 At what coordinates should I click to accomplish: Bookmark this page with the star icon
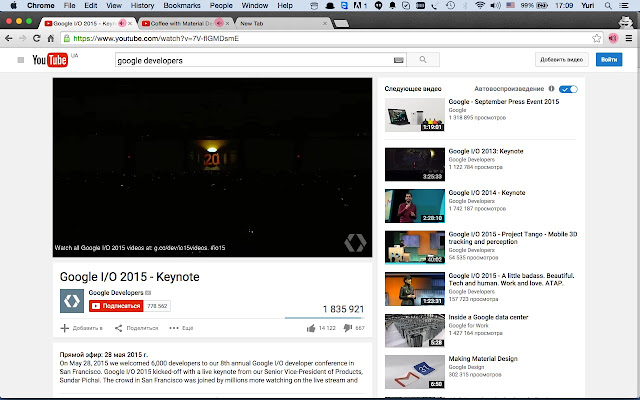(x=596, y=38)
